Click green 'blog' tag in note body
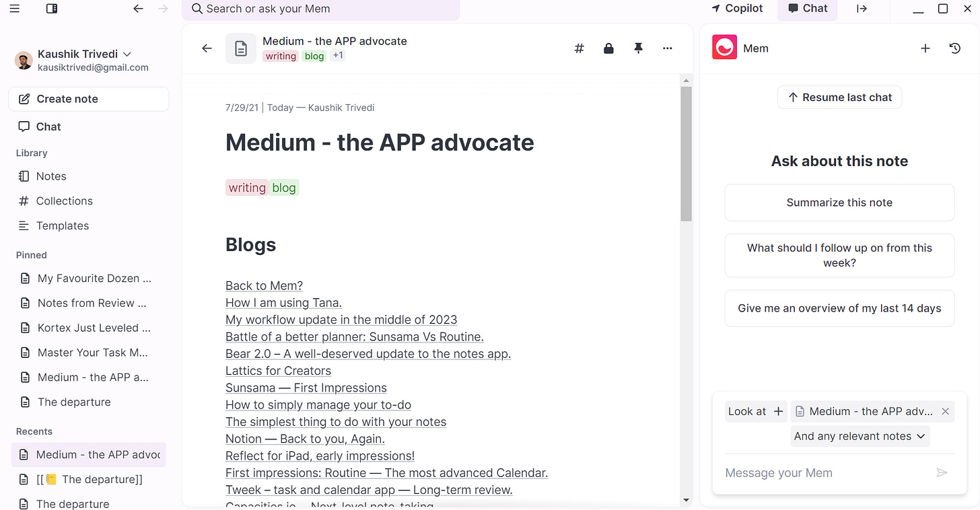The height and width of the screenshot is (510, 980). (283, 188)
